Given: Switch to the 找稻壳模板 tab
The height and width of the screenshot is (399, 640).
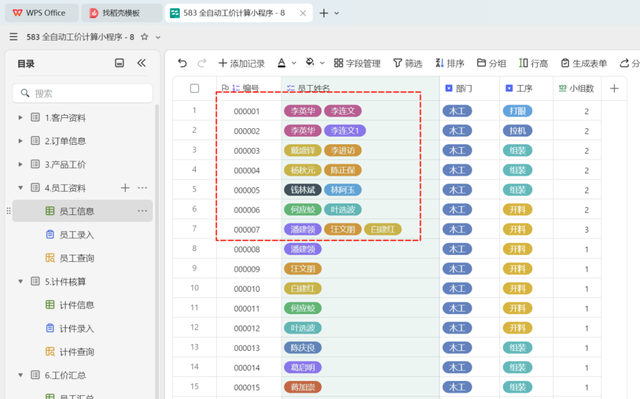Looking at the screenshot, I should [x=121, y=13].
